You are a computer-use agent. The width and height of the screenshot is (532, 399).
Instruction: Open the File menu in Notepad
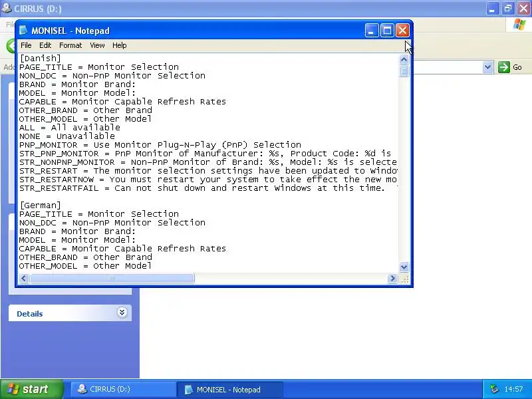click(26, 45)
